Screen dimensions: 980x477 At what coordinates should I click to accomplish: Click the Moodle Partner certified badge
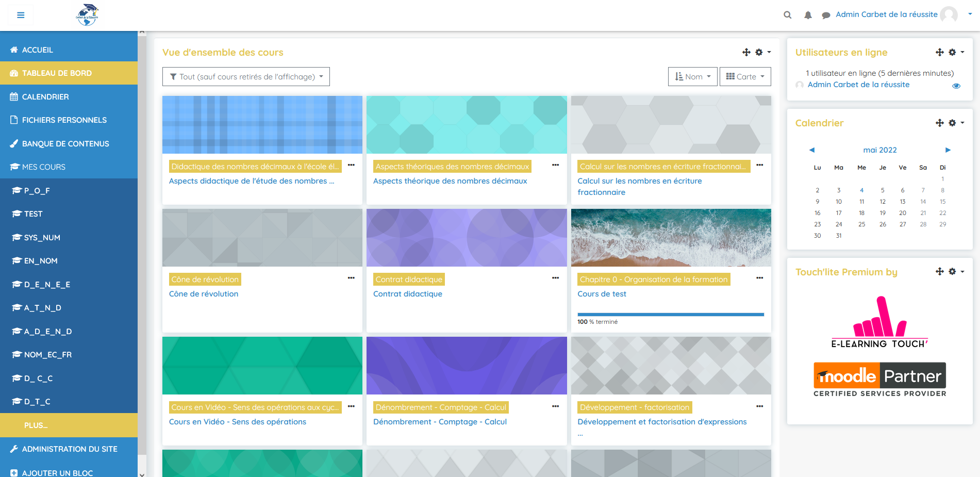pos(880,380)
